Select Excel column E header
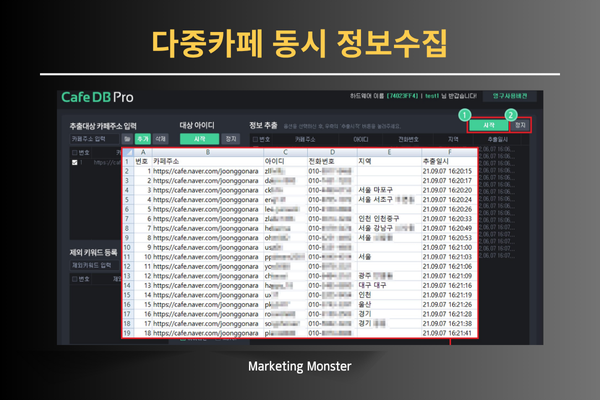 (x=389, y=152)
